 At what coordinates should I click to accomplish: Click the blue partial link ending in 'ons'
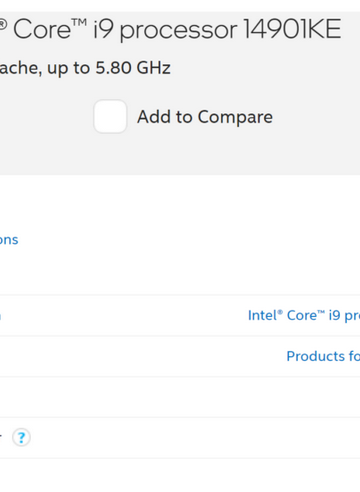(x=9, y=240)
